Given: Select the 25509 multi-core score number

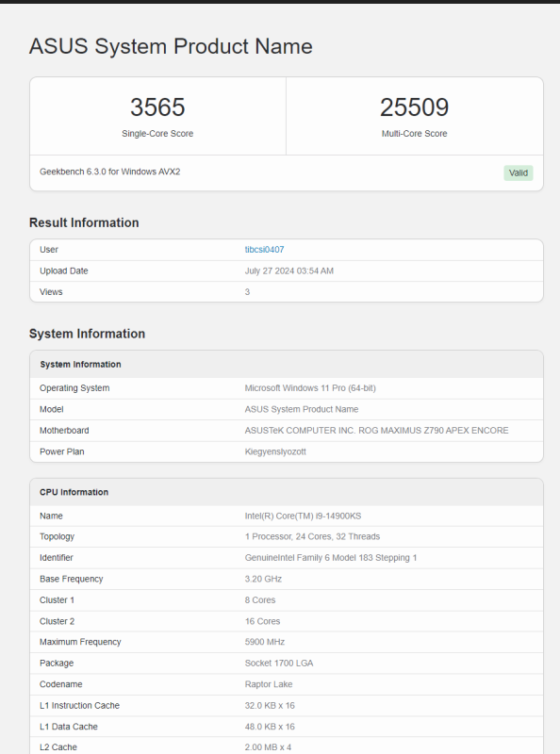Looking at the screenshot, I should (414, 107).
